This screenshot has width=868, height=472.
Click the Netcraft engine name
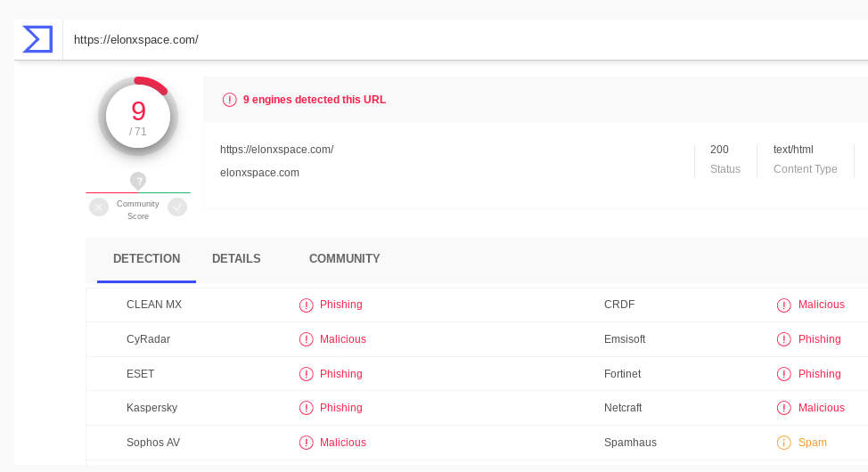click(623, 408)
